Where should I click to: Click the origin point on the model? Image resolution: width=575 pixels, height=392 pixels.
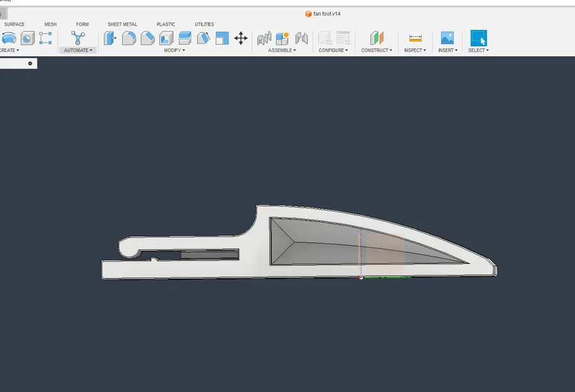361,277
